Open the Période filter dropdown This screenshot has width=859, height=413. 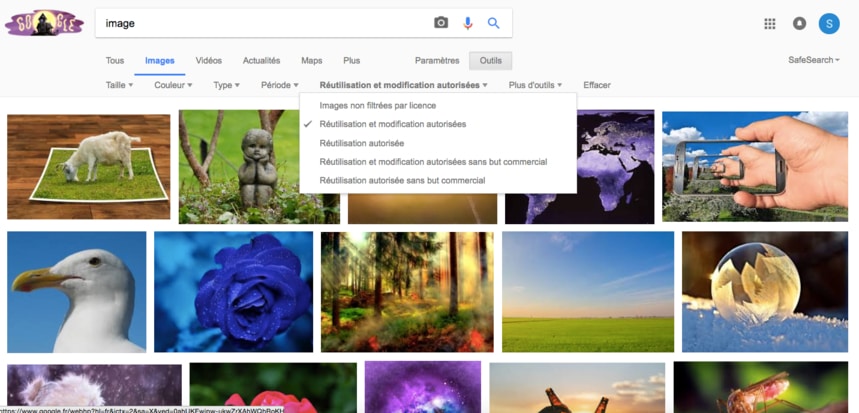280,85
